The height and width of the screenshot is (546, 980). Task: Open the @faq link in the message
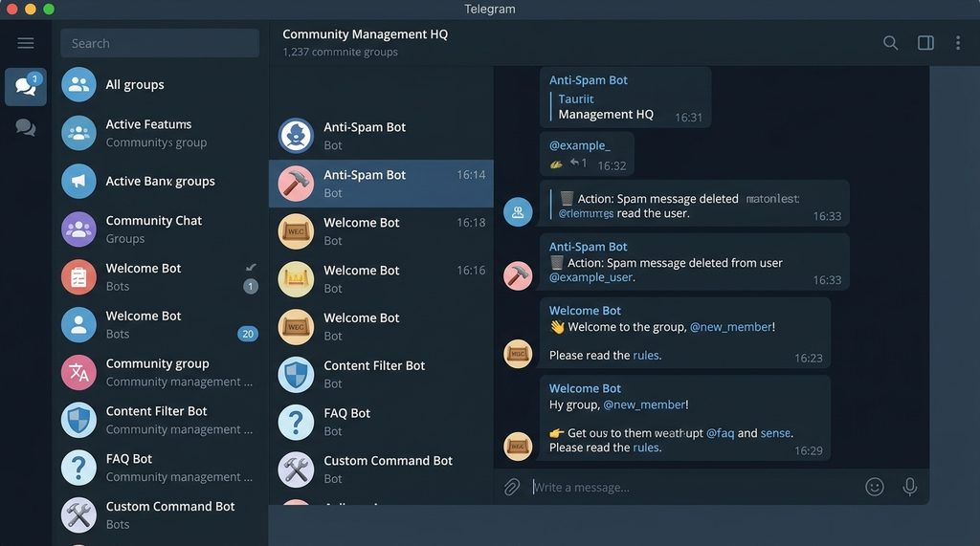pyautogui.click(x=720, y=433)
